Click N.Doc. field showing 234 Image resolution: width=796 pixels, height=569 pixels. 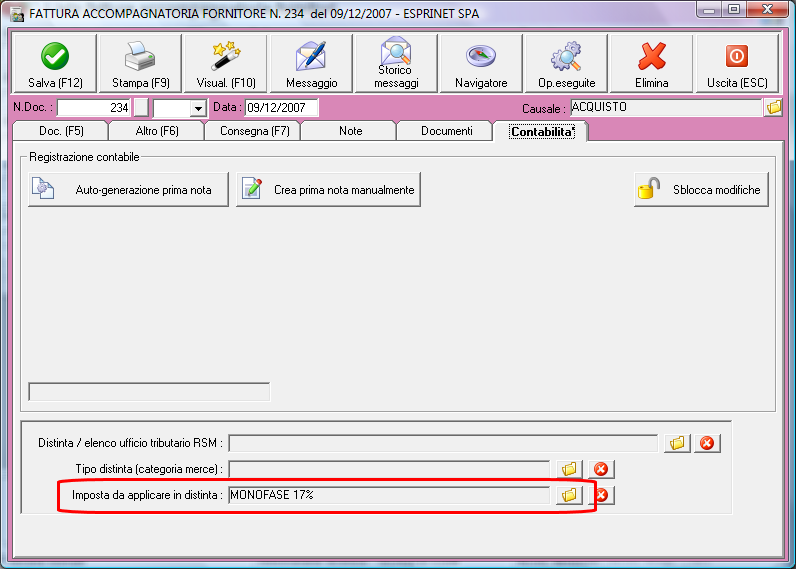[94, 108]
